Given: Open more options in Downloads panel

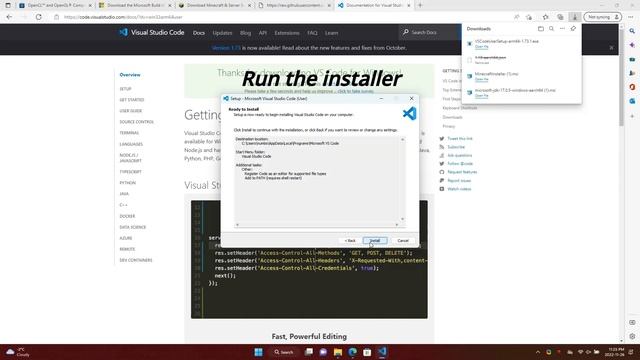Looking at the screenshot, I should pyautogui.click(x=562, y=29).
